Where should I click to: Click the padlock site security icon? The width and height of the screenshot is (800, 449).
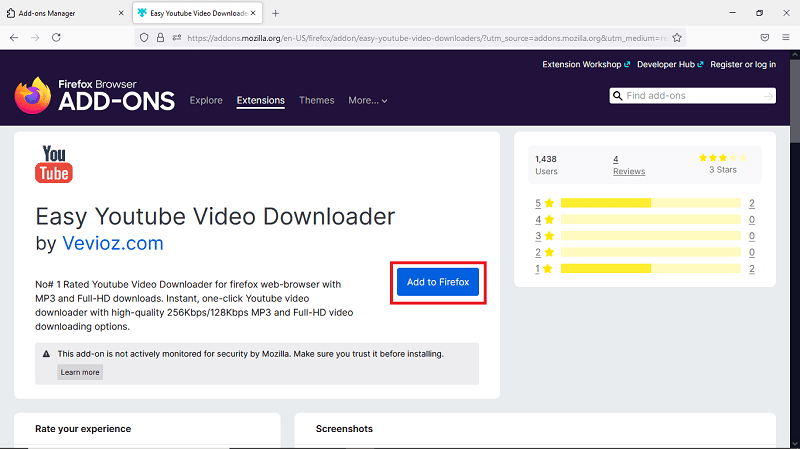(x=160, y=38)
